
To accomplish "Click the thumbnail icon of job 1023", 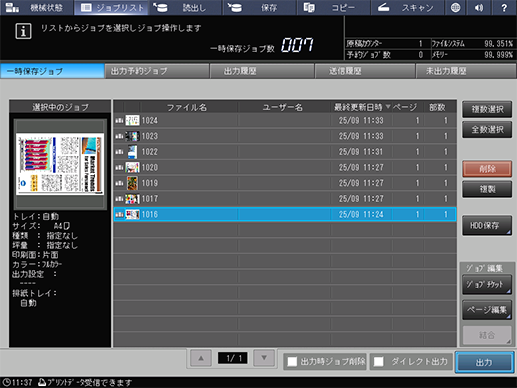I will pyautogui.click(x=132, y=136).
